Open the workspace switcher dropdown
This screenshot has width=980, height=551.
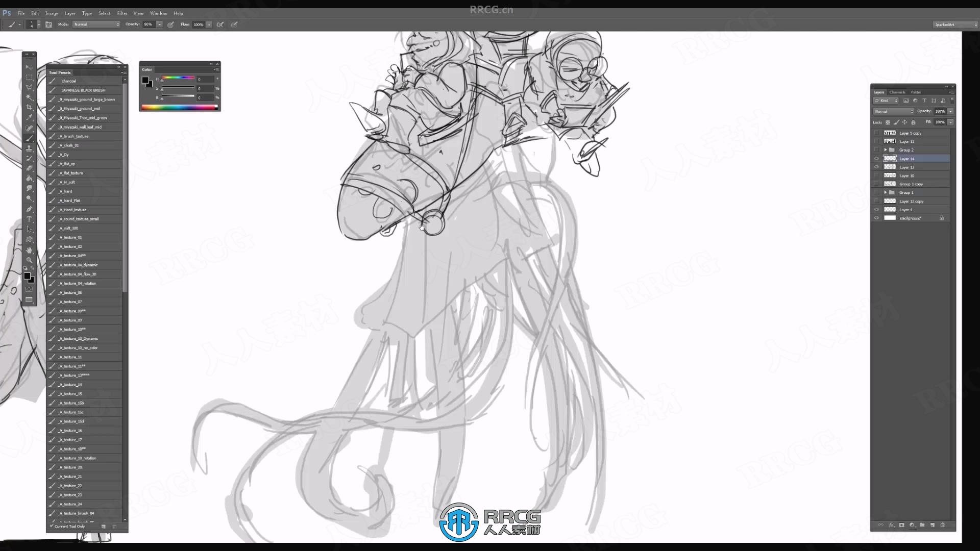coord(955,24)
